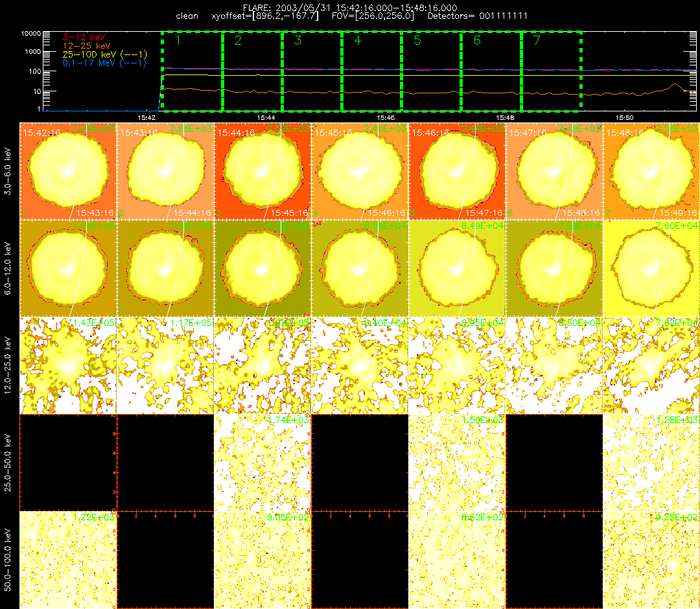This screenshot has height=609, width=700.
Task: Click green interval number 4 in the light curve
Action: coord(358,41)
